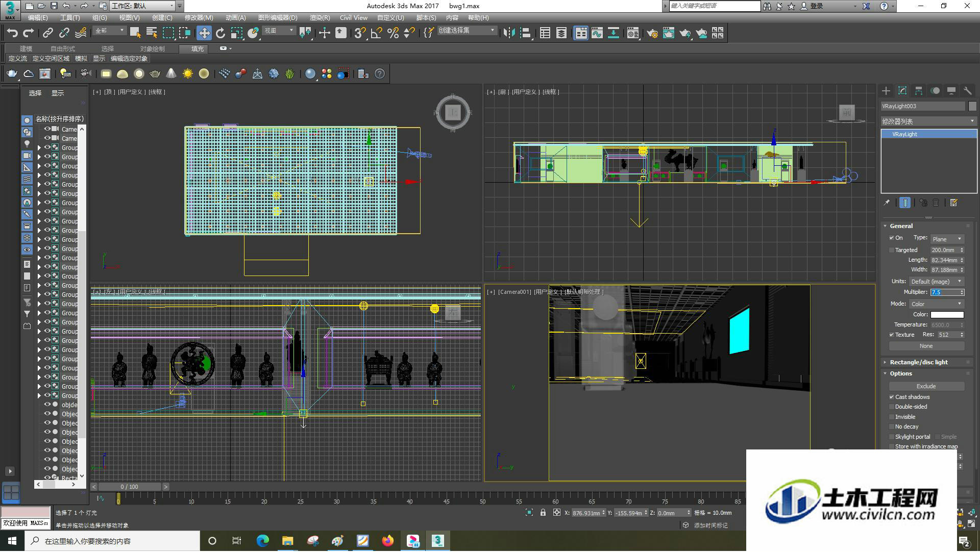Enable the Targeted checkbox
Image resolution: width=980 pixels, height=552 pixels.
[892, 250]
